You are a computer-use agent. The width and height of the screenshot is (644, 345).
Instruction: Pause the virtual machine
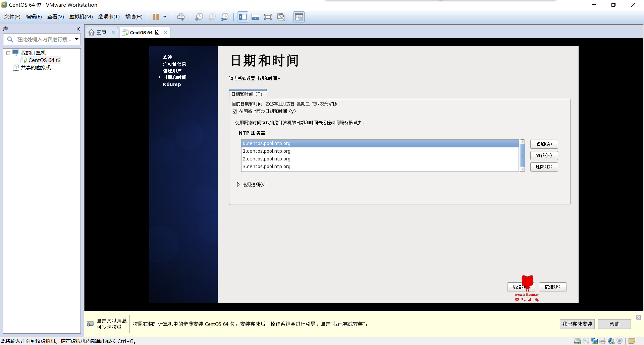coord(156,17)
